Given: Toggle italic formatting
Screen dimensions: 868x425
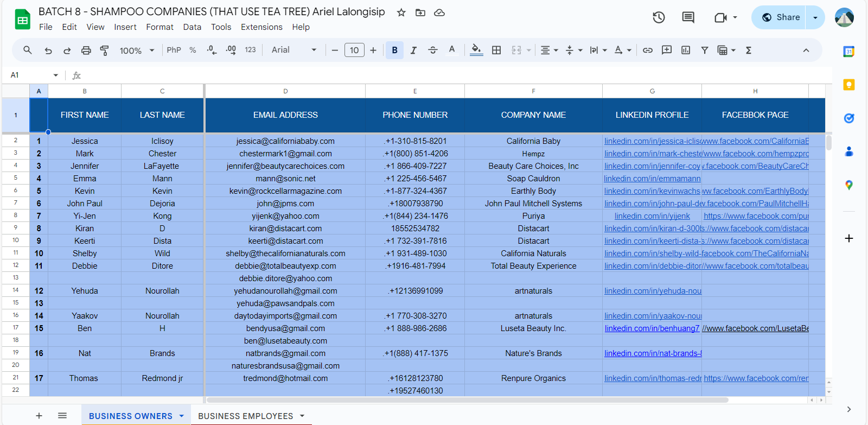Looking at the screenshot, I should click(x=413, y=50).
